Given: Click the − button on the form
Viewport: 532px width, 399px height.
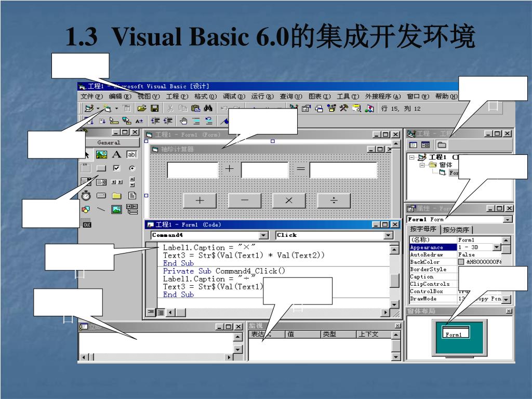Looking at the screenshot, I should [245, 201].
